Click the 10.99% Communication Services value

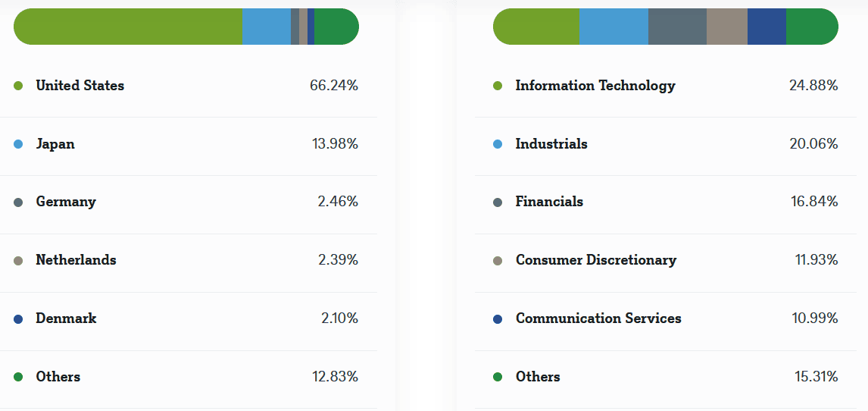815,318
